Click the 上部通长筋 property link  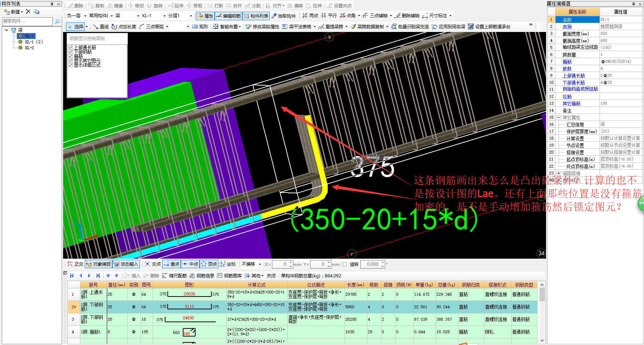574,76
